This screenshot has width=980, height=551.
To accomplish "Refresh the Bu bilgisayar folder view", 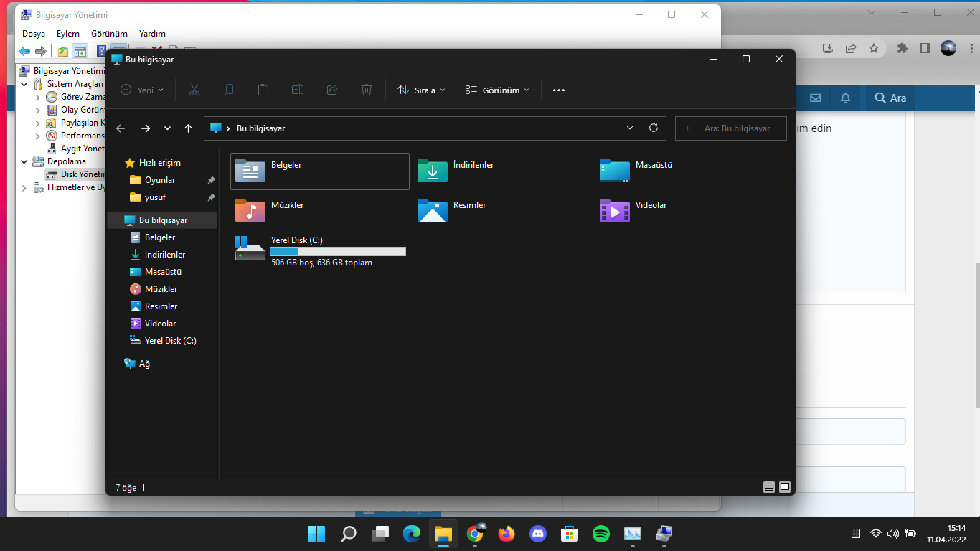I will [654, 128].
